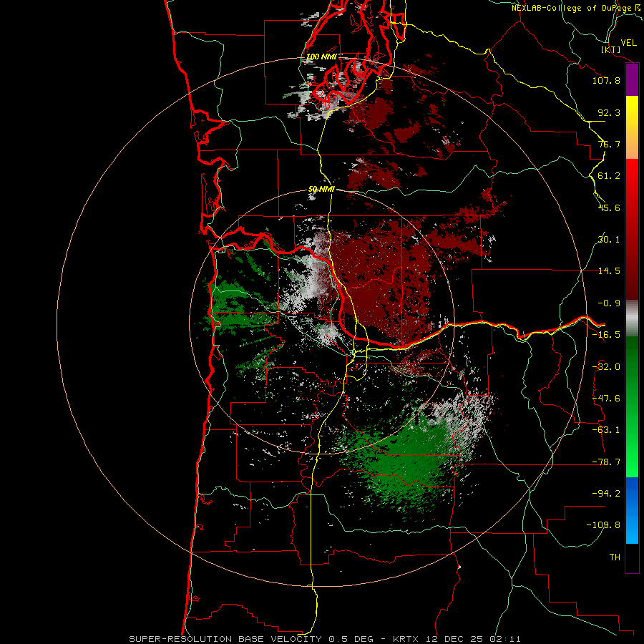Click the 30.1 velocity scale value
644x644 pixels.
609,240
